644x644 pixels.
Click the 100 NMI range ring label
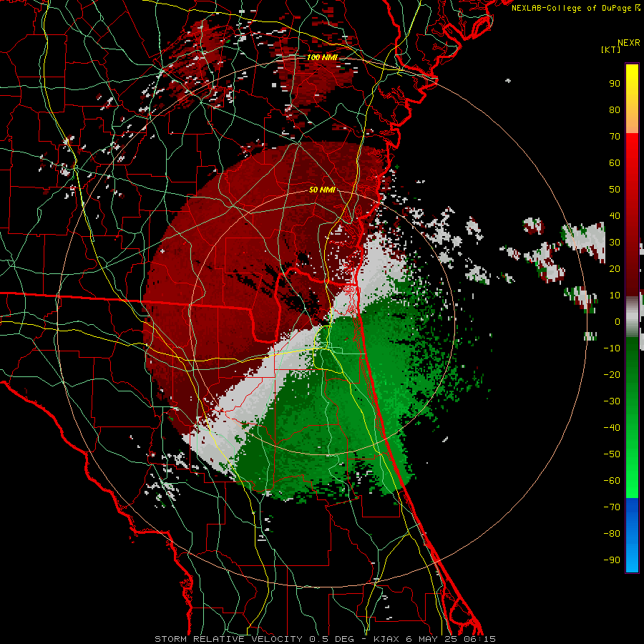322,57
